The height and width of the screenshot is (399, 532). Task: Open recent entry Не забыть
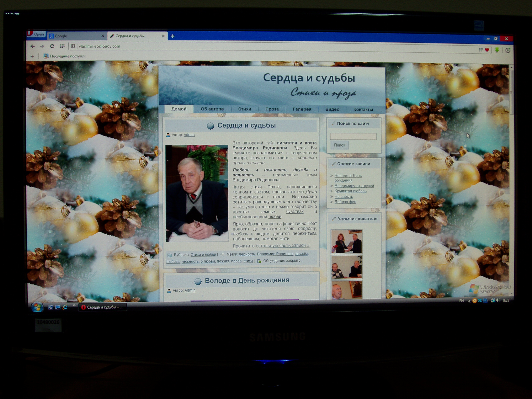tap(344, 197)
